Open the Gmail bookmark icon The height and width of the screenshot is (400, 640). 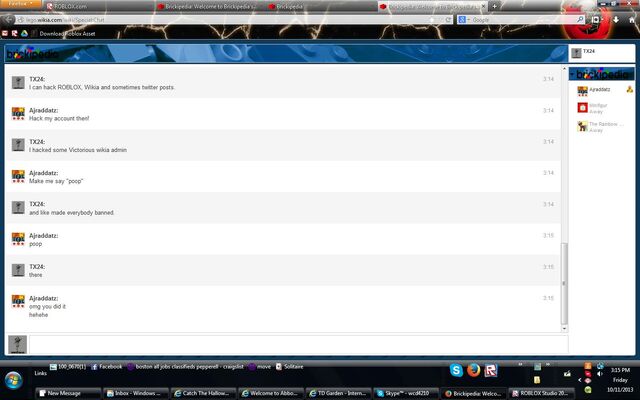pos(5,33)
